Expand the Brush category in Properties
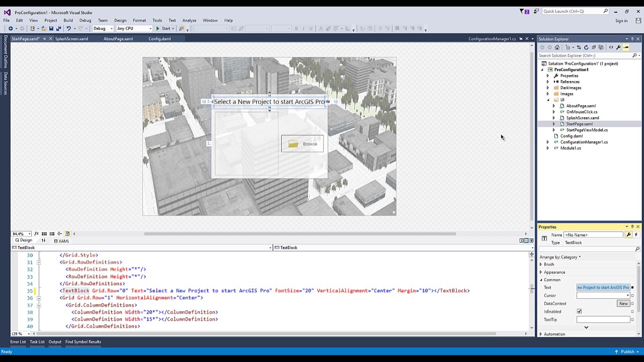This screenshot has width=644, height=362. [x=541, y=264]
